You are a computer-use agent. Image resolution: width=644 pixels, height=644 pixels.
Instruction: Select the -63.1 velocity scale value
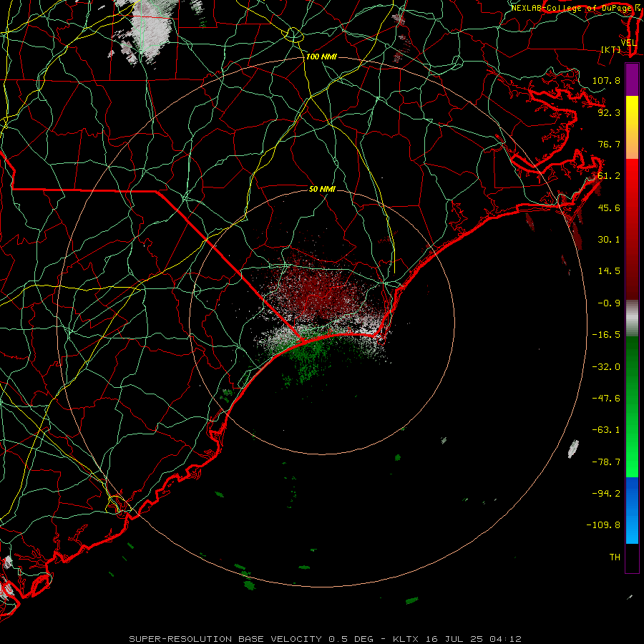coord(606,430)
